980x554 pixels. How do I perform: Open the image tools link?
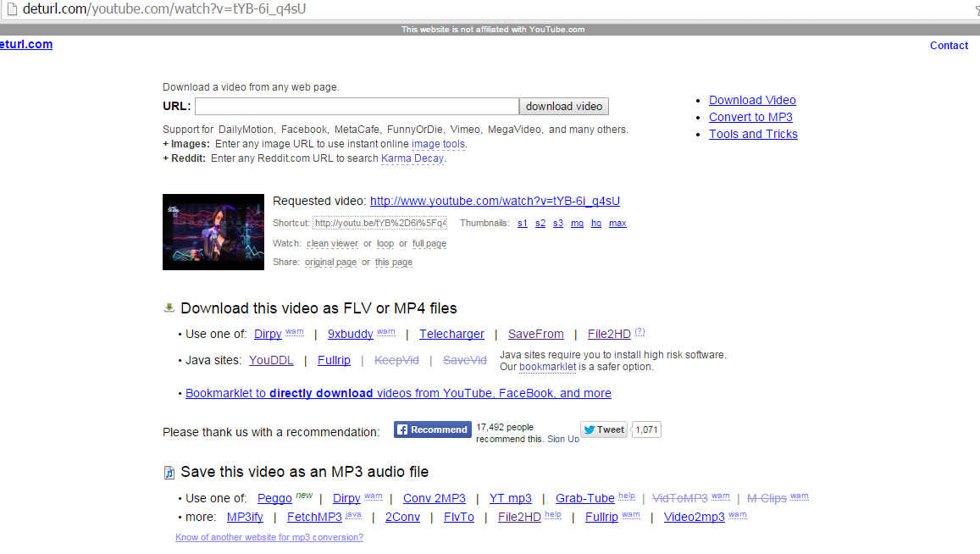438,144
